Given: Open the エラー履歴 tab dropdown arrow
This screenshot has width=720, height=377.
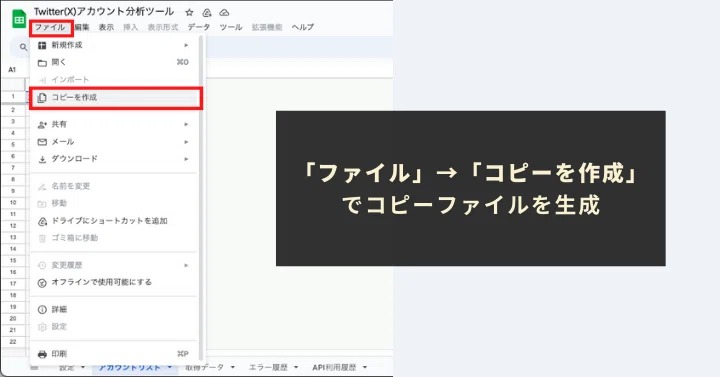Looking at the screenshot, I should coord(296,367).
